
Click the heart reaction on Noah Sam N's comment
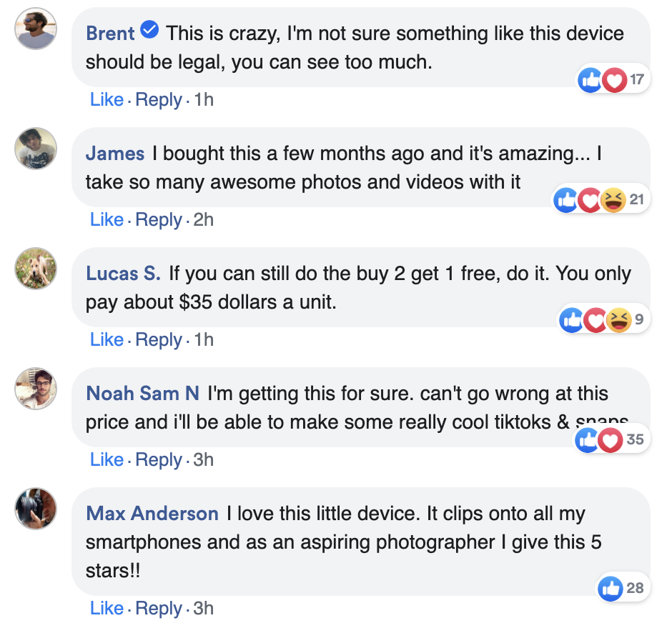611,439
